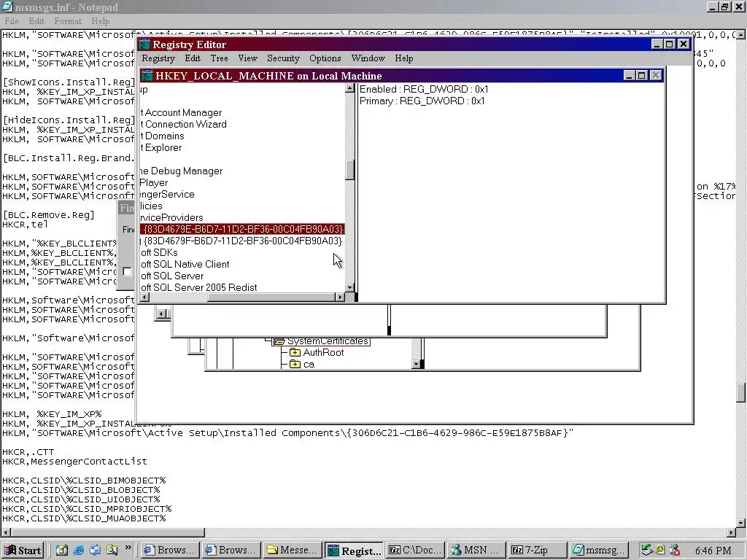
Task: Click the Show Desktop quick launch icon
Action: (x=62, y=550)
